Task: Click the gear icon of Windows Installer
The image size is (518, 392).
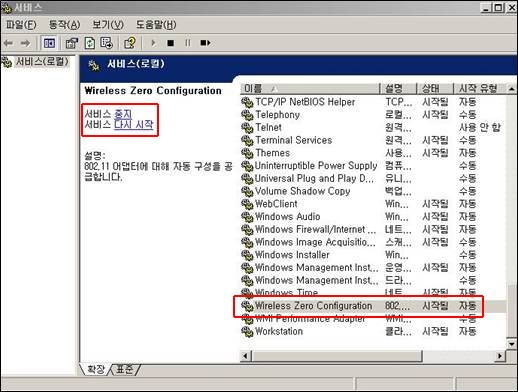Action: (247, 255)
